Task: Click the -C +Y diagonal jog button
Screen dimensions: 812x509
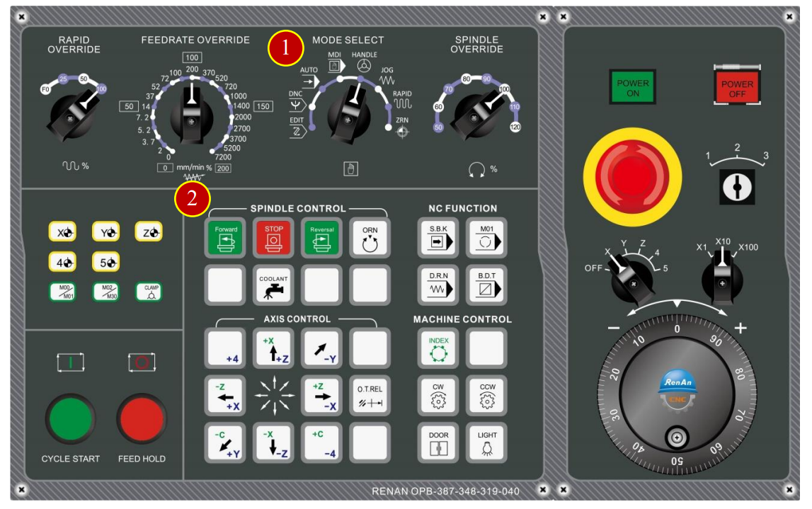Action: 225,443
